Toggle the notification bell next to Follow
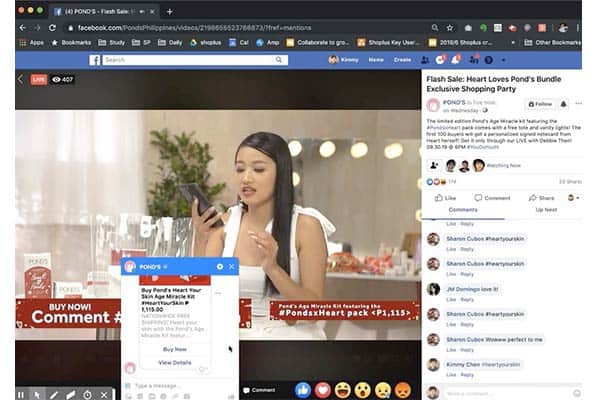 point(564,104)
